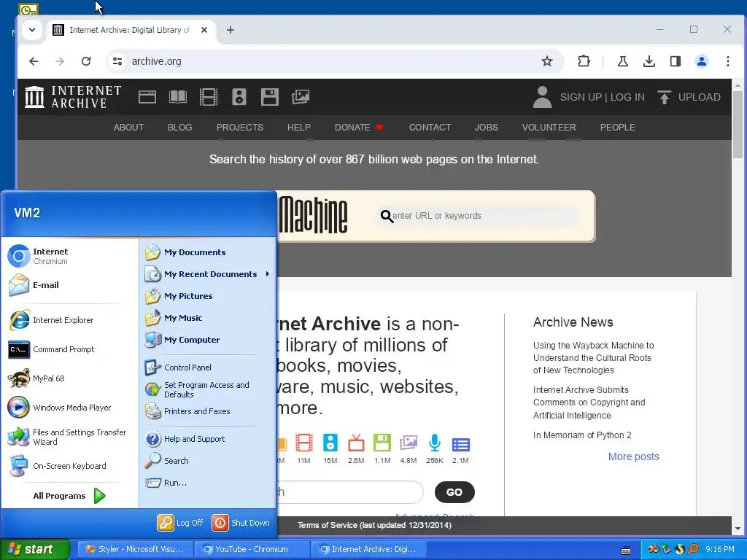Open My Computer

point(207,340)
